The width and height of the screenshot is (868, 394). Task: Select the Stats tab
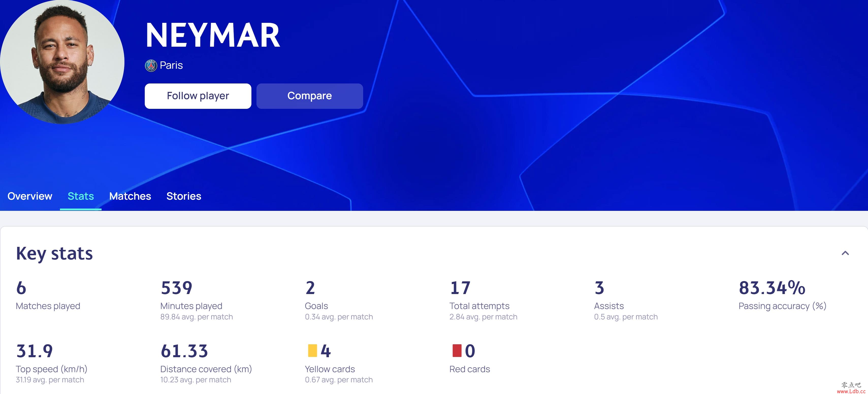point(81,196)
